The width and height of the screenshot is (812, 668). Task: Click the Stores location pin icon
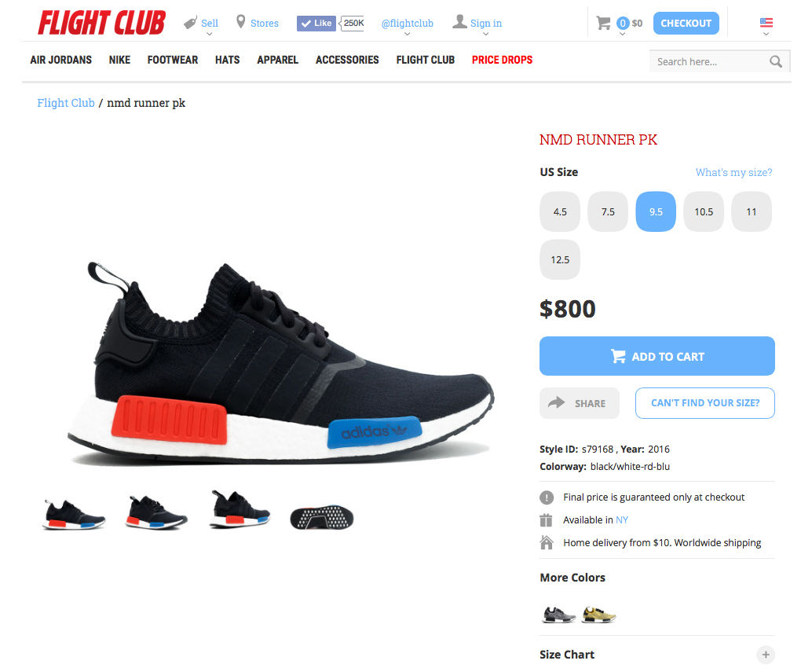click(240, 22)
